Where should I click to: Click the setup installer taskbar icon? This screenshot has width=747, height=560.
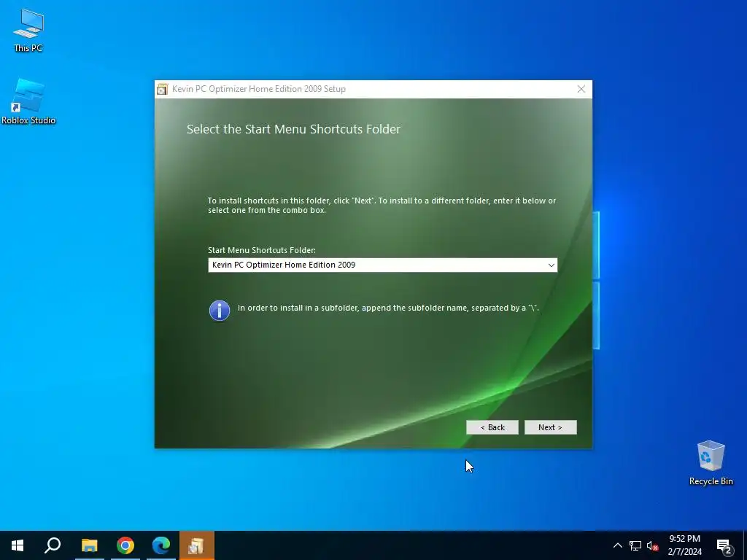pos(197,545)
